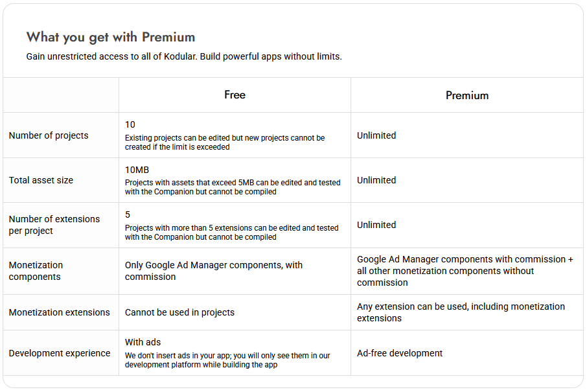Image resolution: width=587 pixels, height=392 pixels.
Task: Click the "Development experience" row label
Action: pyautogui.click(x=60, y=353)
